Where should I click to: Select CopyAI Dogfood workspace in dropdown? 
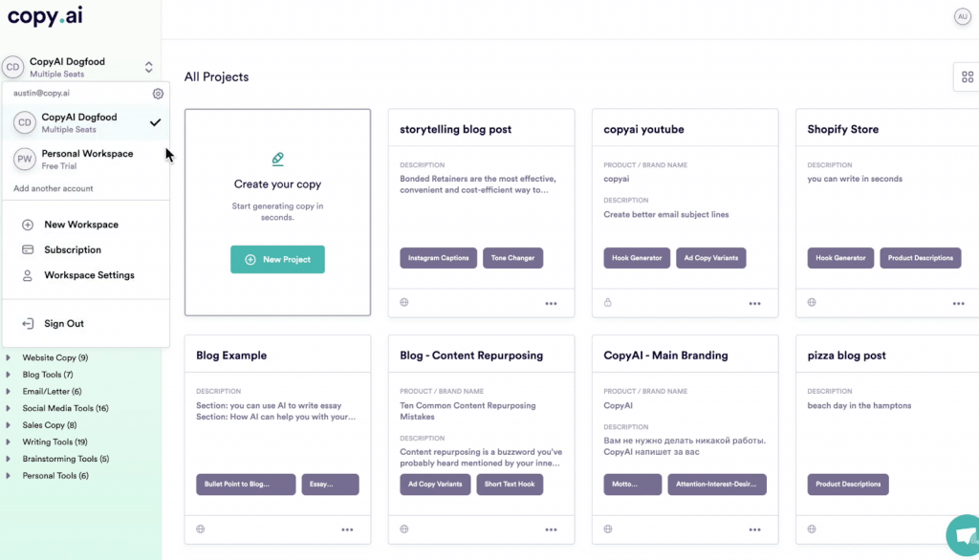(x=86, y=122)
